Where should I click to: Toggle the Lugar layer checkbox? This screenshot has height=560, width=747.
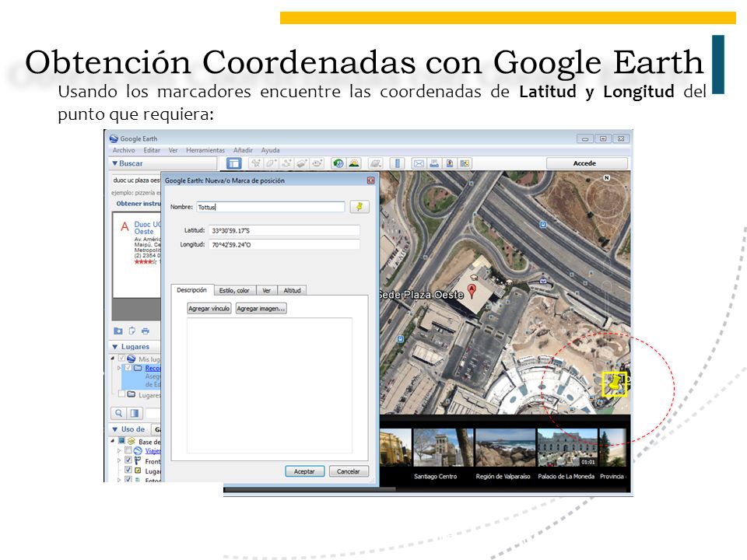click(128, 470)
